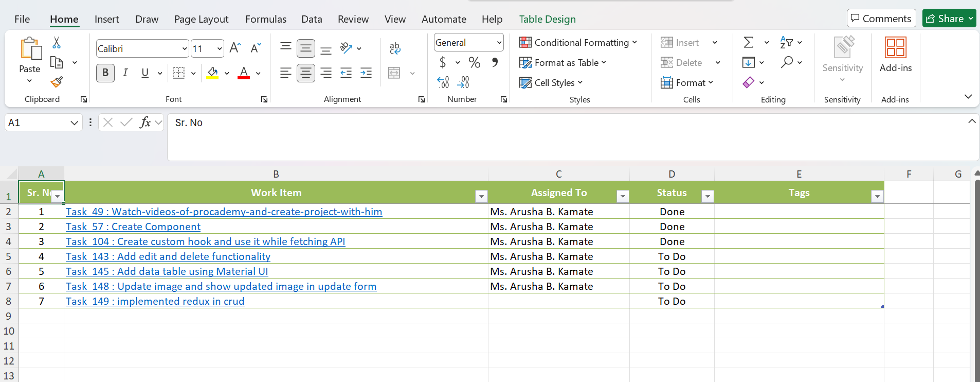Click the Name Box showing A1
The image size is (980, 382).
coord(44,123)
